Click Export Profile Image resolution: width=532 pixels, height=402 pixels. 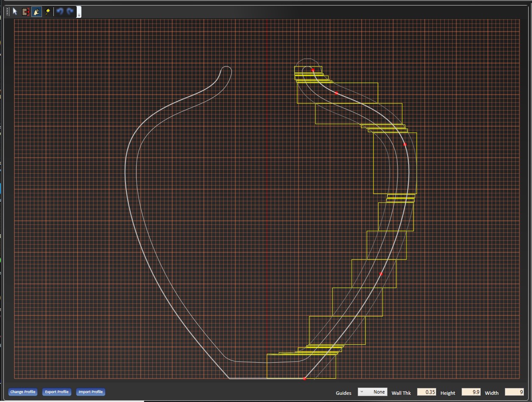[56, 392]
